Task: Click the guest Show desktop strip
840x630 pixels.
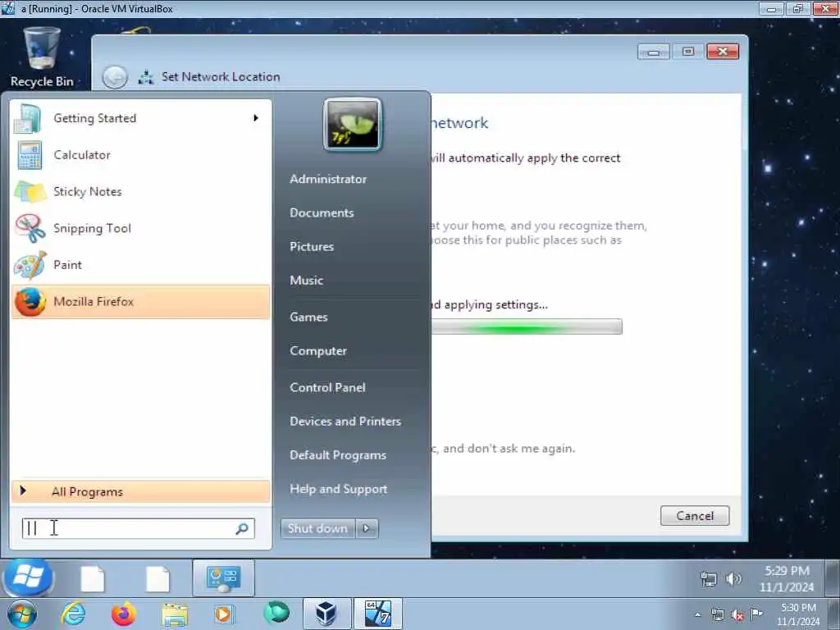Action: (833, 578)
